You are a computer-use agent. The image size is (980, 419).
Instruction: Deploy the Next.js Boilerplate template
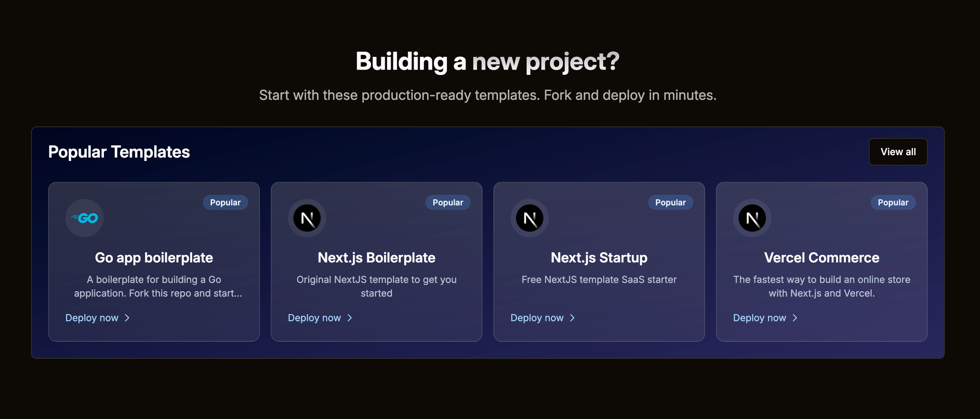pos(320,318)
